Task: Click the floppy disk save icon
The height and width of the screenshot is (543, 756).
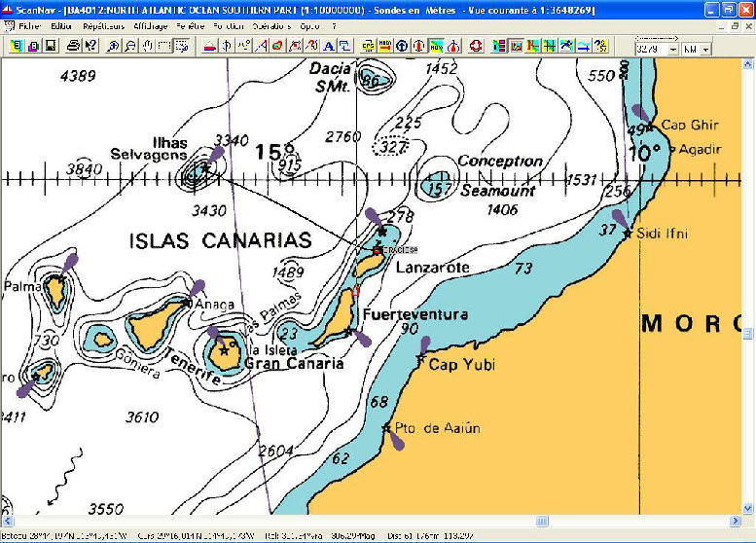Action: 50,46
